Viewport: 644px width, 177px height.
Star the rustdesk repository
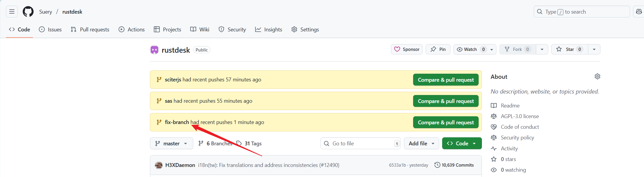[x=570, y=49]
